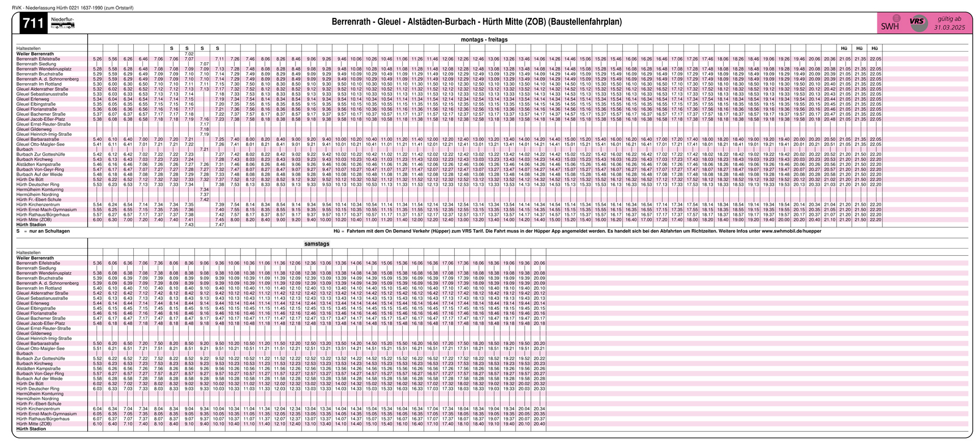Select 'Hürth Mitte (ZOB)' in the weekday table

click(x=34, y=220)
